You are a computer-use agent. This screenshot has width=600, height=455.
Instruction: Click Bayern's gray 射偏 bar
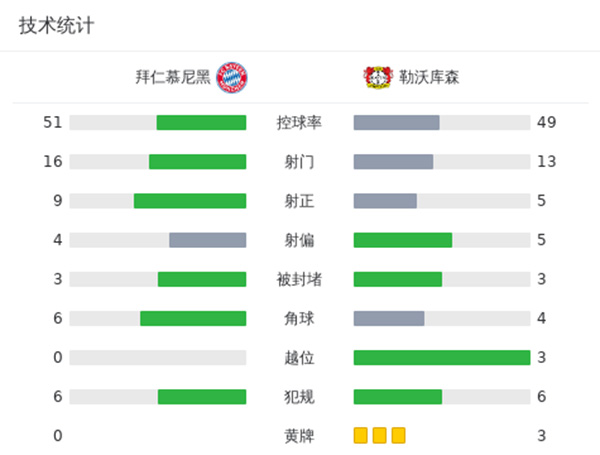coord(207,240)
